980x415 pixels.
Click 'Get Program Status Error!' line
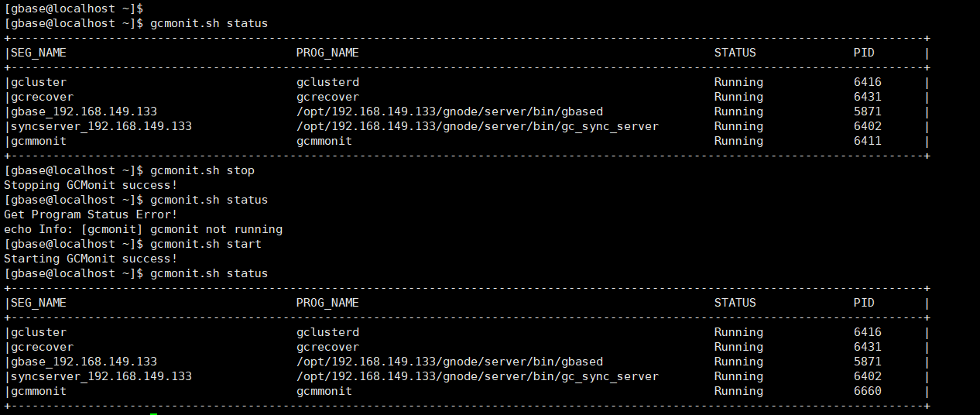click(91, 214)
